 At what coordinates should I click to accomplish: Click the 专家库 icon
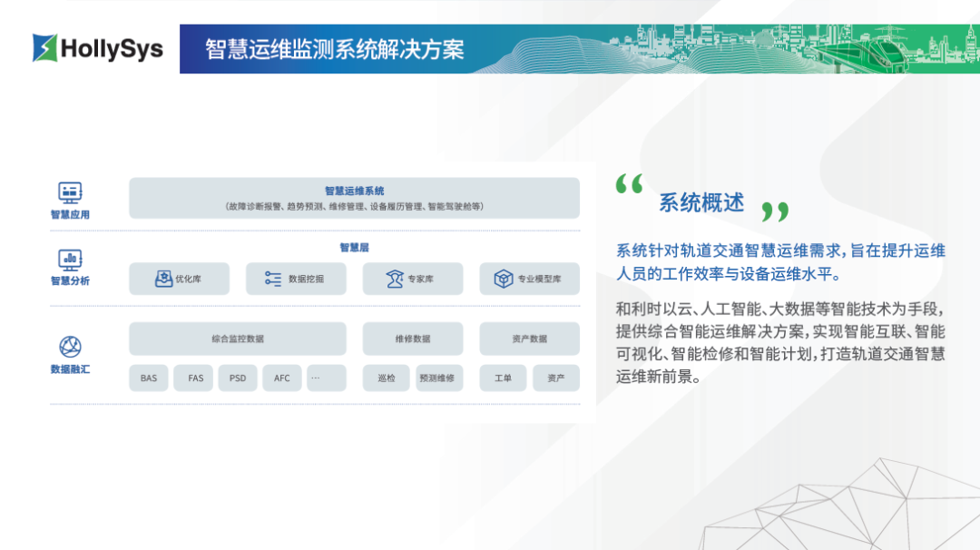395,279
